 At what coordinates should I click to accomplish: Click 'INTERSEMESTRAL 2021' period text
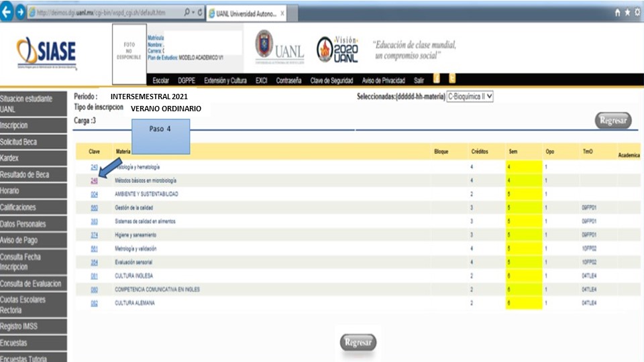pos(149,97)
